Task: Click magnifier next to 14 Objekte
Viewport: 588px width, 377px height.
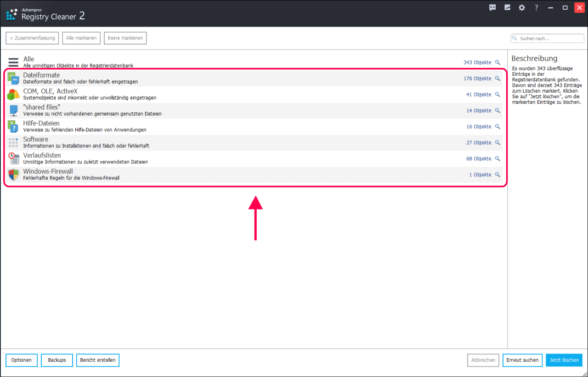Action: (x=497, y=111)
